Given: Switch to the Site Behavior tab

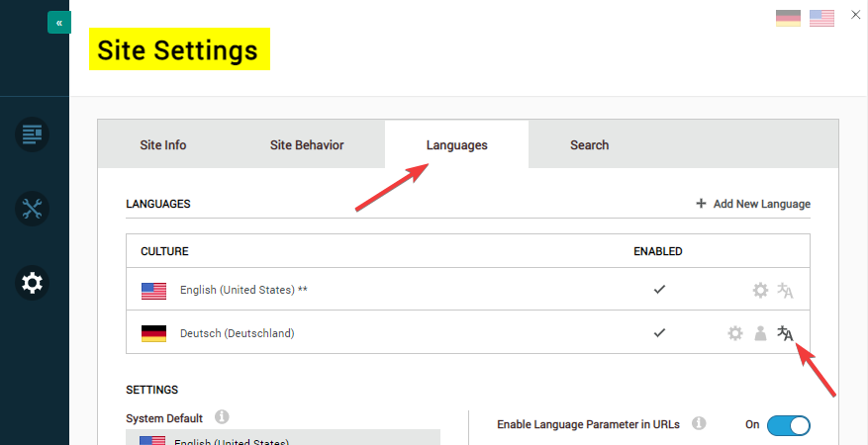Looking at the screenshot, I should (307, 145).
